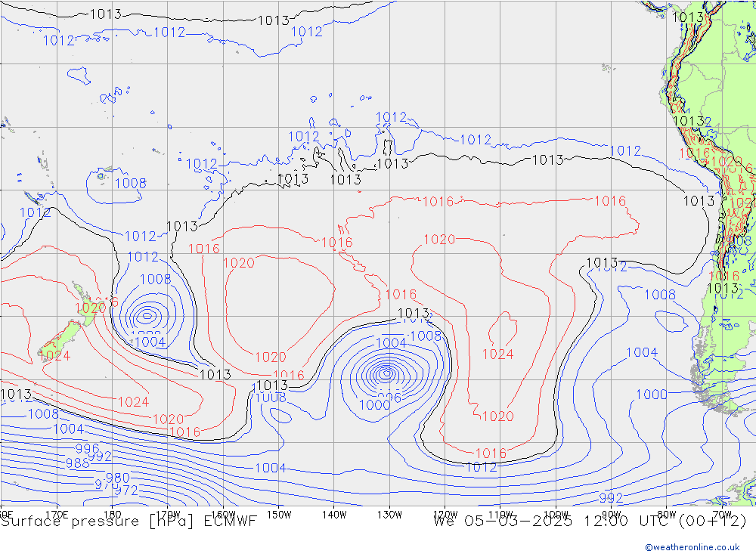Click the 1000 label near southern South America
The image size is (756, 554).
[x=651, y=394]
